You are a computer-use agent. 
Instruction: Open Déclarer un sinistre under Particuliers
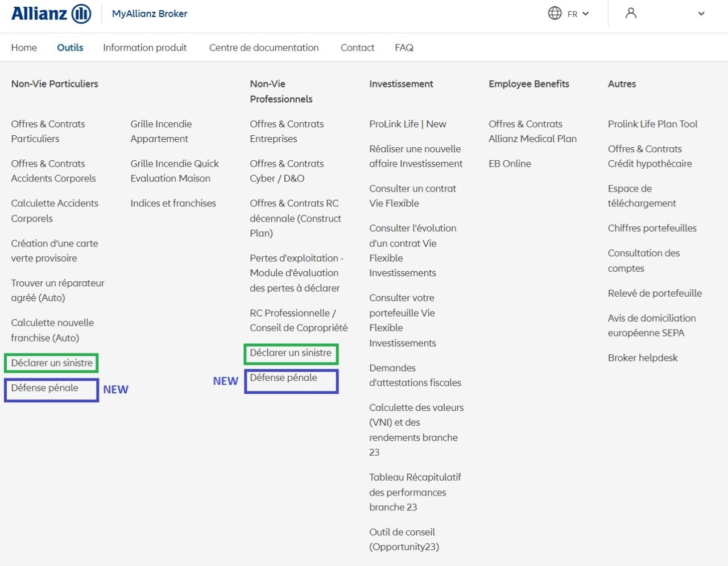[52, 363]
